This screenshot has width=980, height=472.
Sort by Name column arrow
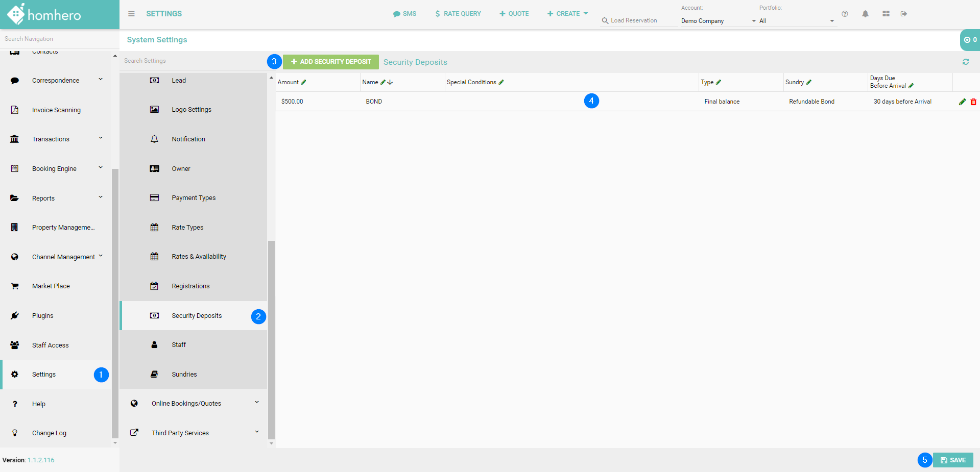click(390, 82)
